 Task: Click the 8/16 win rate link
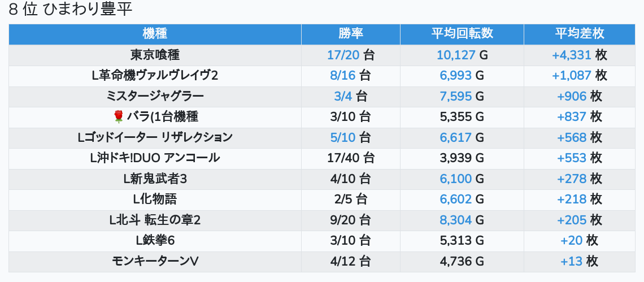(x=343, y=76)
